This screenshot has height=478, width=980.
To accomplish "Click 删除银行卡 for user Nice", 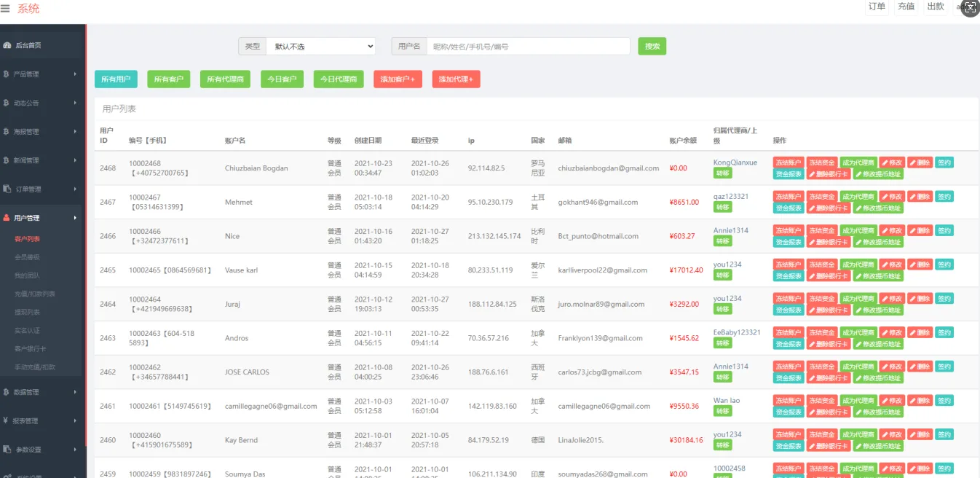I will 829,242.
